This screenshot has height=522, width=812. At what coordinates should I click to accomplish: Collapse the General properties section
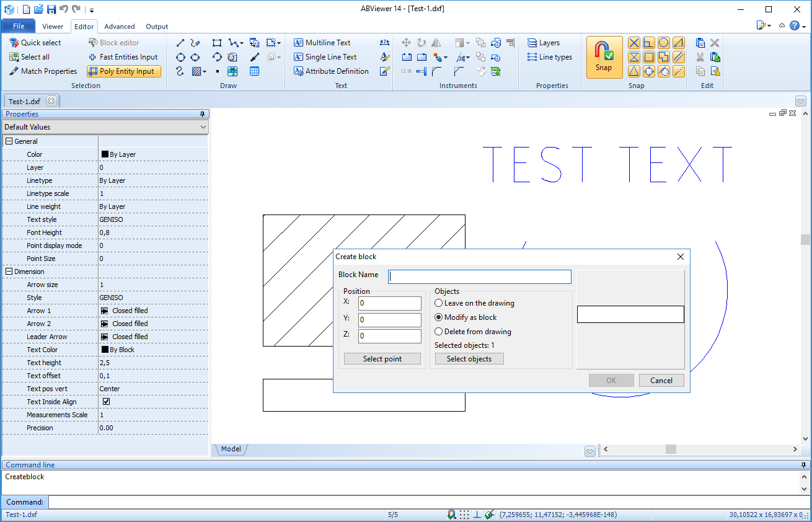(x=9, y=141)
